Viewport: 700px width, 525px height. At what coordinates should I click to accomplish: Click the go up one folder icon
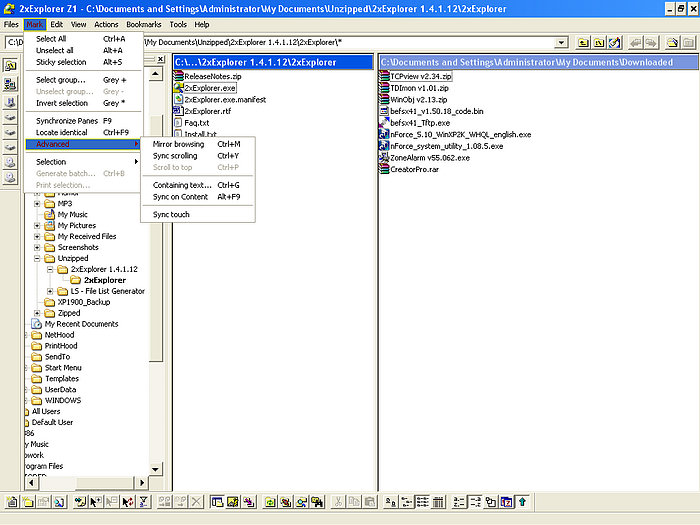[583, 42]
